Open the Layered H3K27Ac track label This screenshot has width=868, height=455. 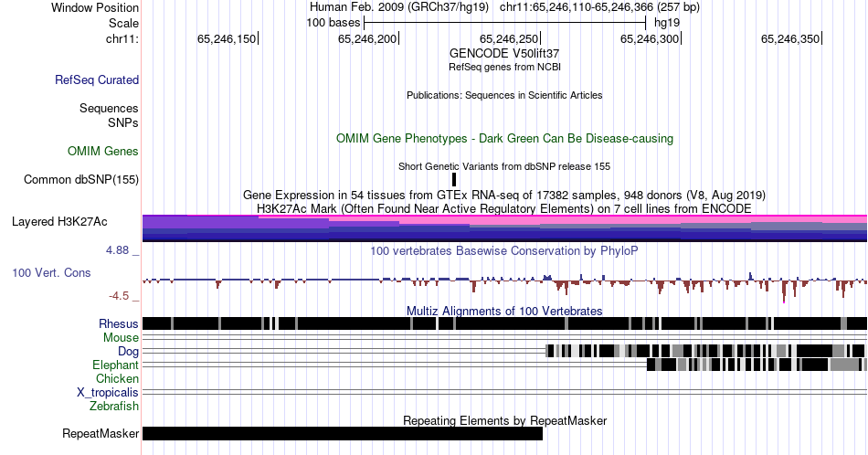point(59,221)
